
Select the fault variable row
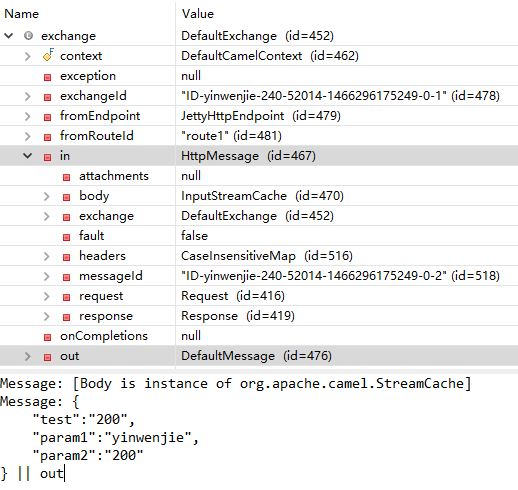tap(259, 236)
